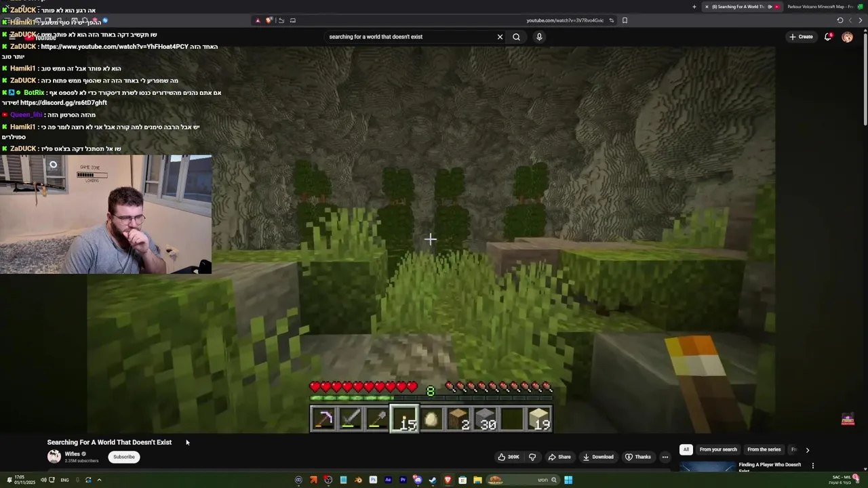Switch ENG input language
Screen dimensions: 868x488
(x=64, y=480)
